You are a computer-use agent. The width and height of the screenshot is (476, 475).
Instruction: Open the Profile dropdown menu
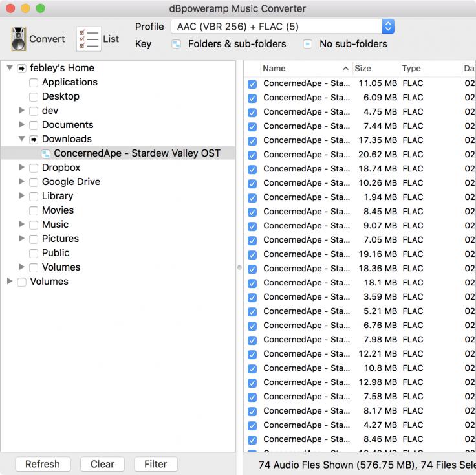click(x=387, y=27)
